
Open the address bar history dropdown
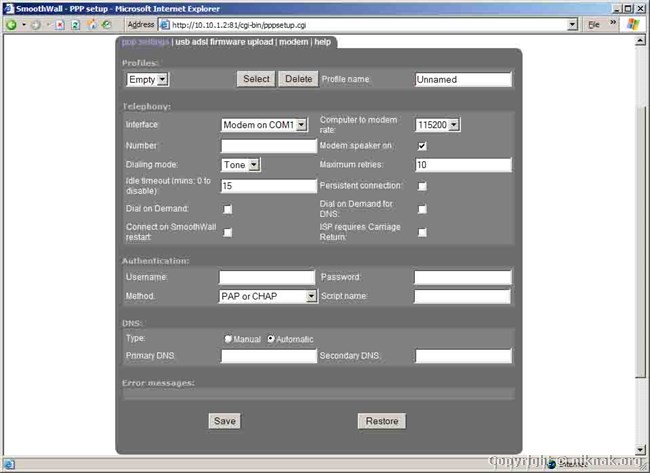click(x=572, y=25)
